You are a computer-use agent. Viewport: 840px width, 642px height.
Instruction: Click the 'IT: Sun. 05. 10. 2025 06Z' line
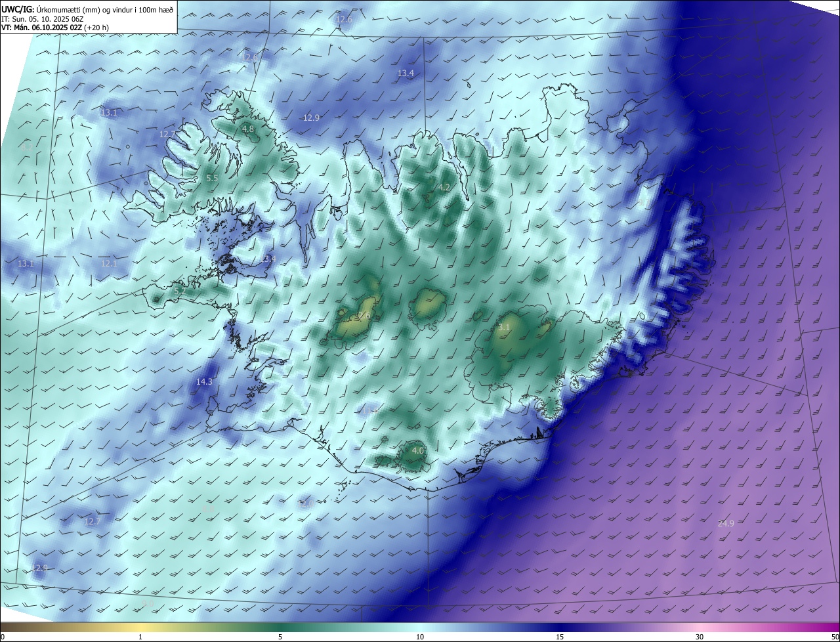point(43,19)
